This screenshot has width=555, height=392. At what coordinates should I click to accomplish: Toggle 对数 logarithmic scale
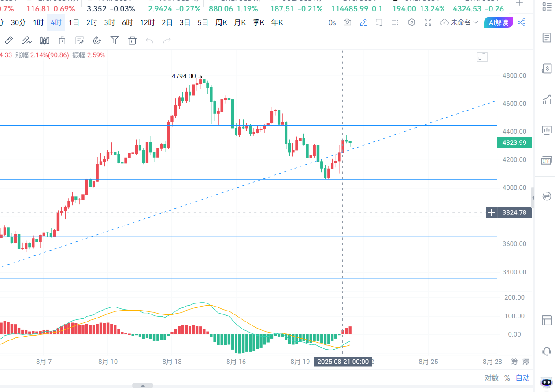(x=492, y=378)
